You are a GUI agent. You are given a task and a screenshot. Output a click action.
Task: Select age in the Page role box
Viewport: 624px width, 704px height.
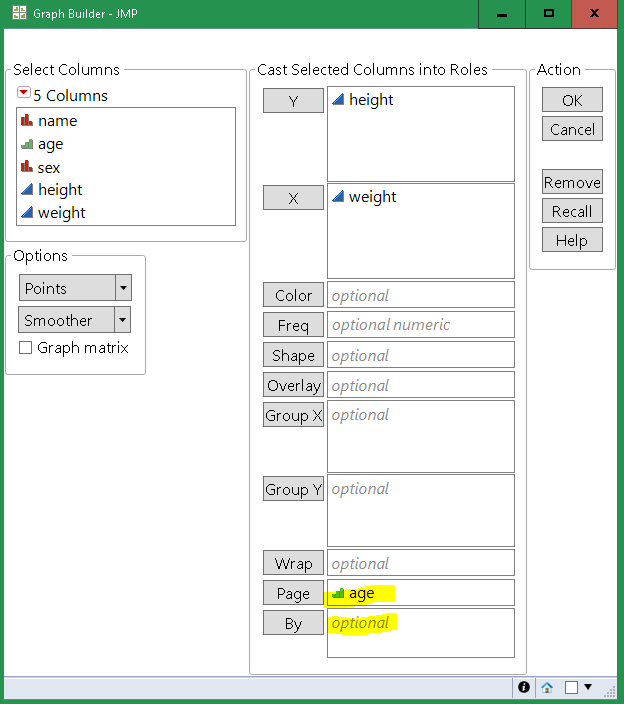pos(361,593)
